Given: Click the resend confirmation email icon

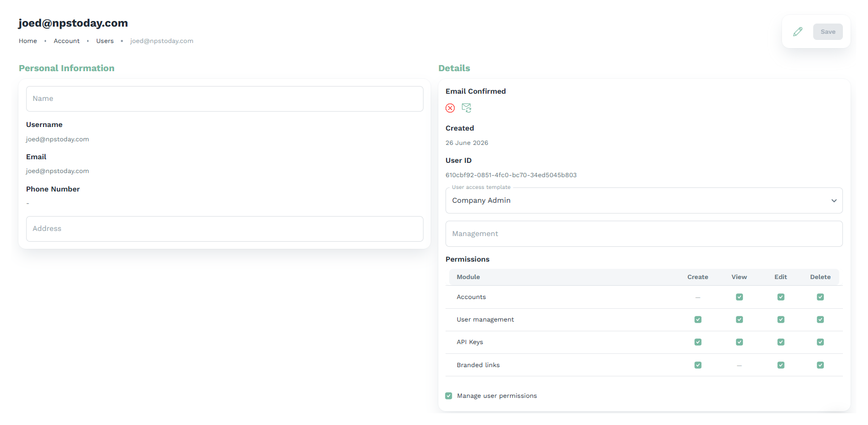Looking at the screenshot, I should pos(467,108).
